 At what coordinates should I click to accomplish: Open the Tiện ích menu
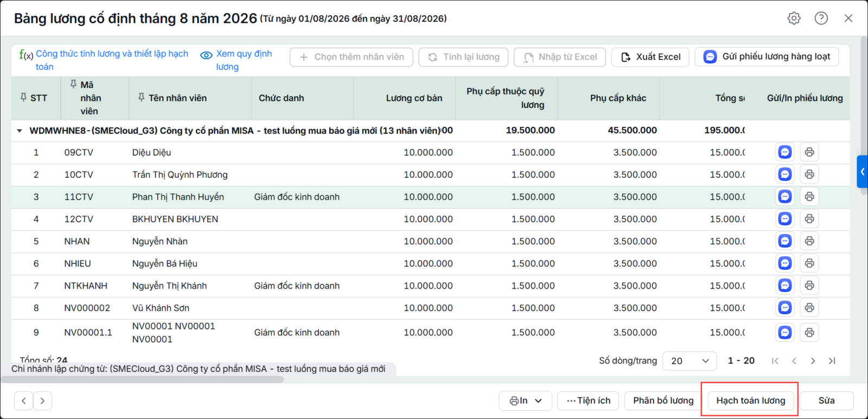(589, 401)
